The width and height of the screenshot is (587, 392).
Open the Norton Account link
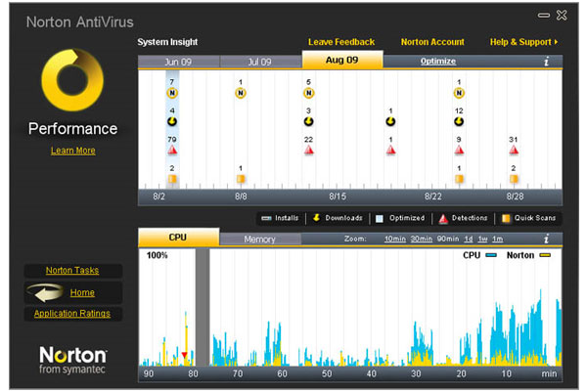pos(432,42)
